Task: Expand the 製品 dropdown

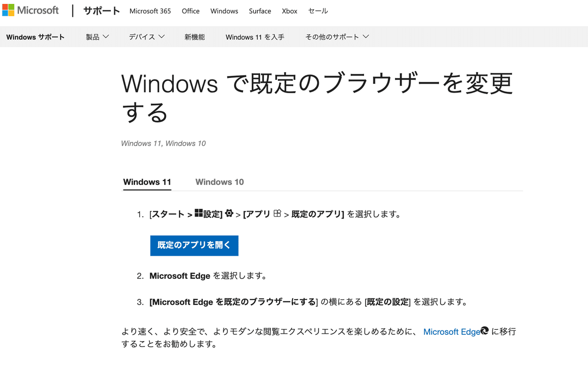Action: click(x=97, y=37)
